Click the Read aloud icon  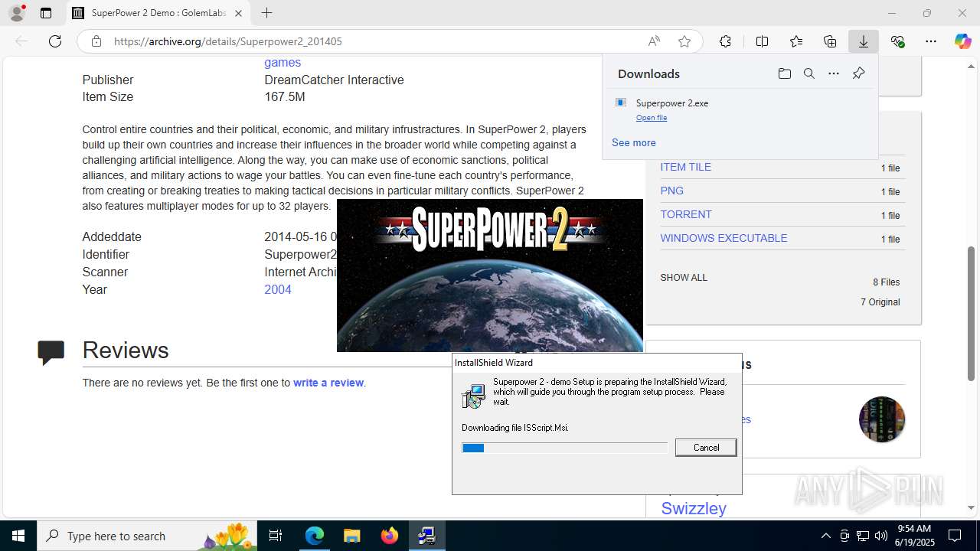click(654, 41)
